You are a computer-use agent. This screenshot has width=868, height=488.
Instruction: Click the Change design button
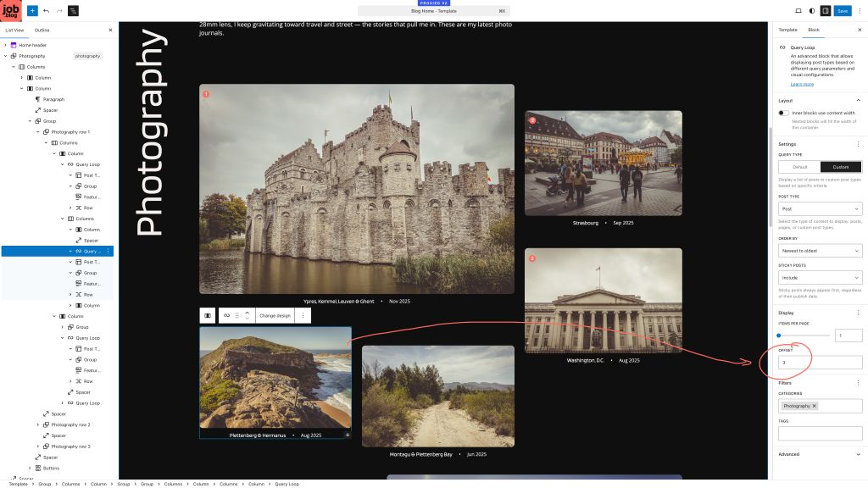point(275,314)
